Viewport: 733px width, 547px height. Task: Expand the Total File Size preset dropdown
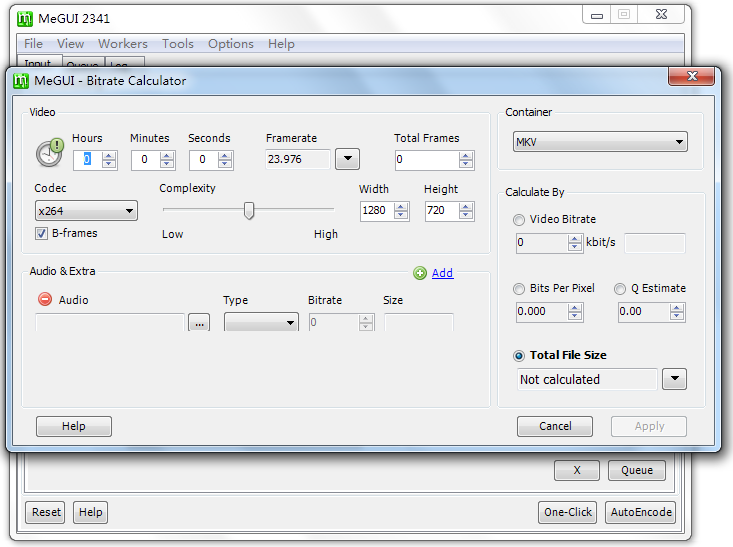pyautogui.click(x=674, y=379)
